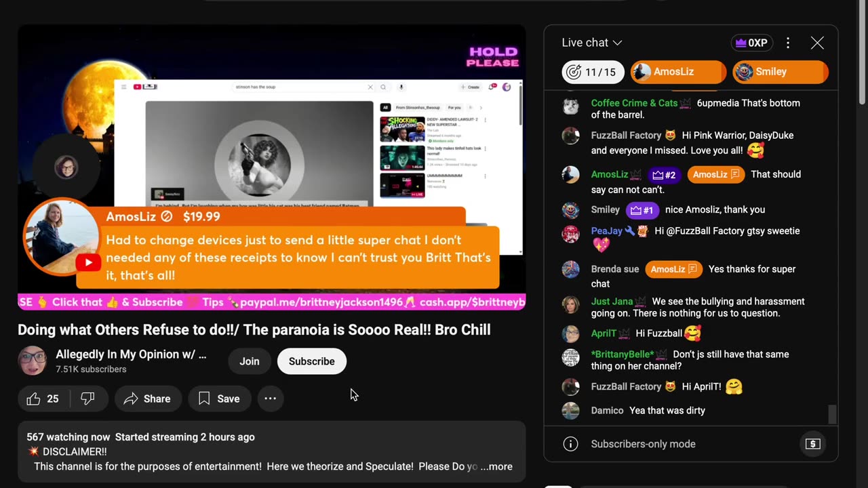
Task: Like the video with thumbs up
Action: (x=42, y=399)
